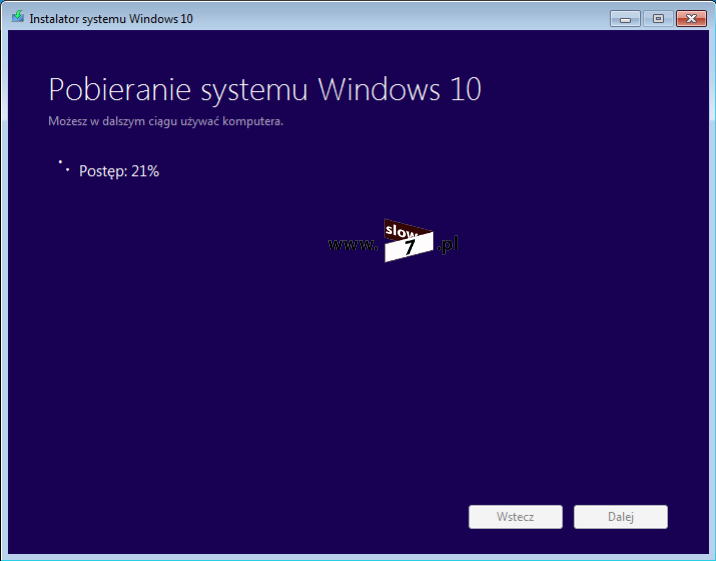
Task: Click the 'Postęp: 21%' progress text
Action: pyautogui.click(x=119, y=171)
